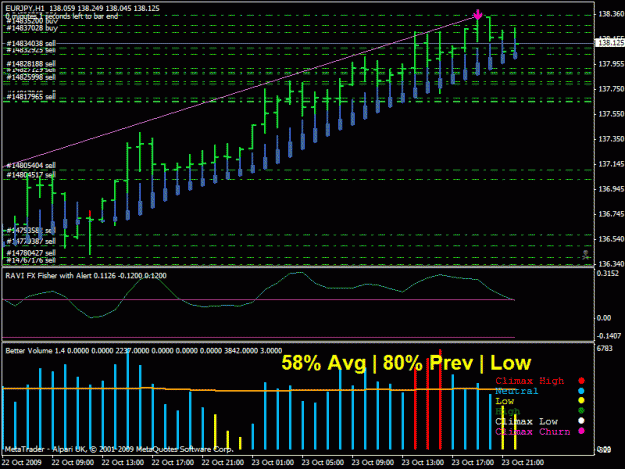625x469 pixels.
Task: Click the '22 Oct 13:00' time label
Action: (x=123, y=463)
